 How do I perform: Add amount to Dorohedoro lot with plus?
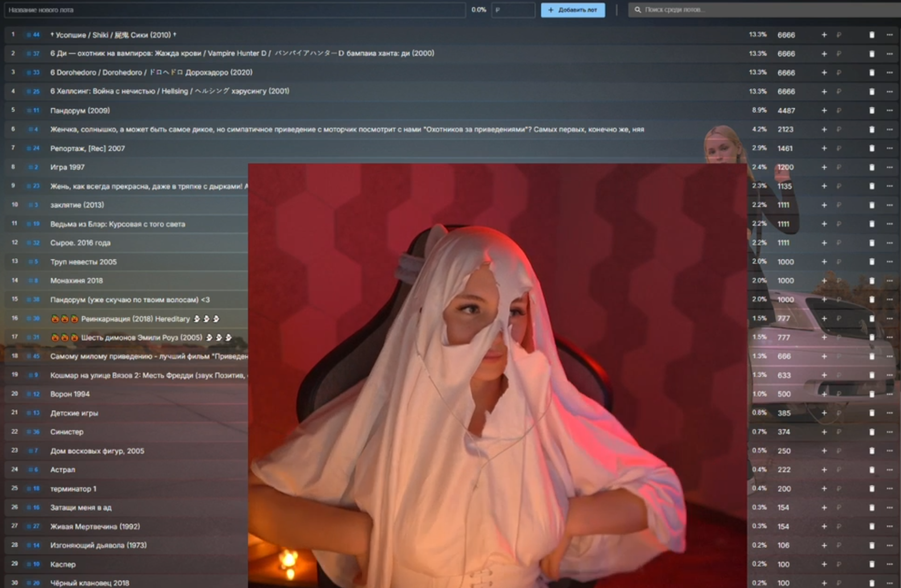tap(824, 73)
